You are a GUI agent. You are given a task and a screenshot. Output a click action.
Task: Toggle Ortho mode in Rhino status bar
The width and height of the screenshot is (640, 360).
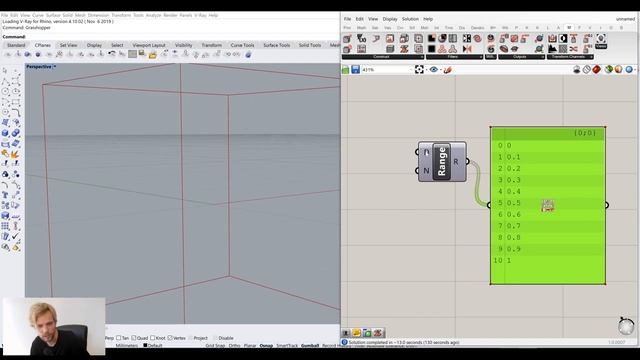click(234, 346)
